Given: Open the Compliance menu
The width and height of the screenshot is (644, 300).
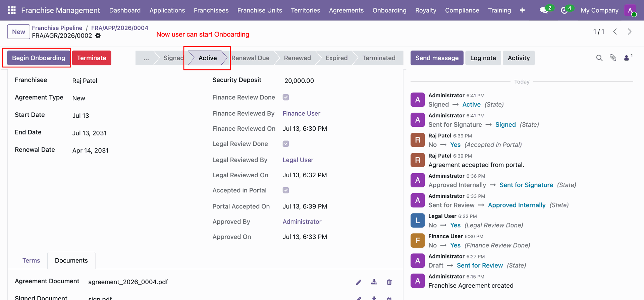Looking at the screenshot, I should click(462, 10).
